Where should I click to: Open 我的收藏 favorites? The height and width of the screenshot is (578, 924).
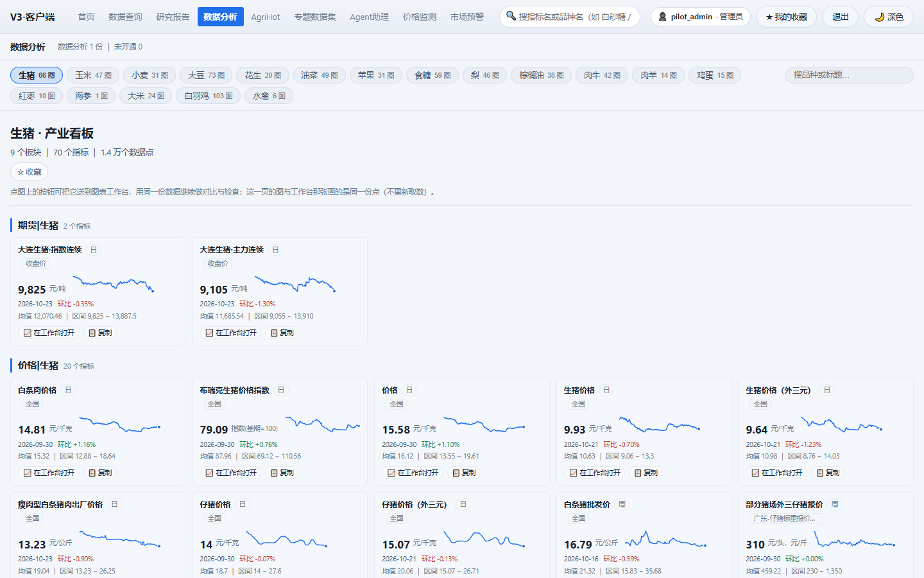(x=786, y=17)
